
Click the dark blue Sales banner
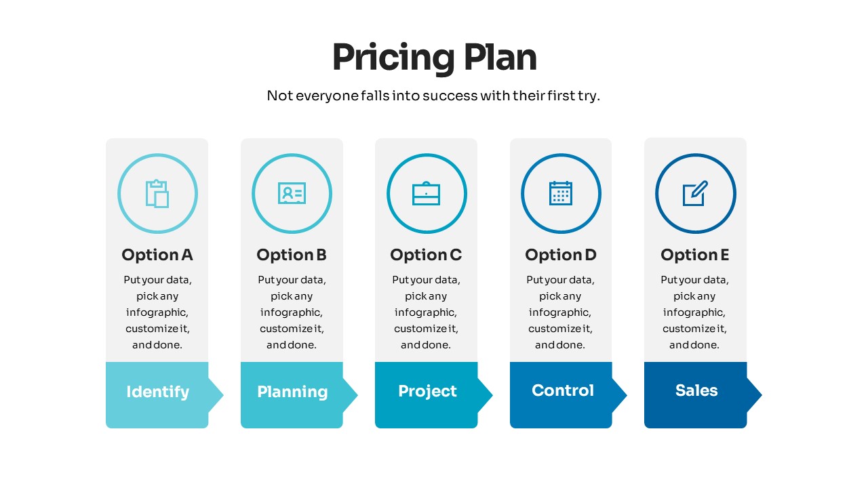coord(696,390)
